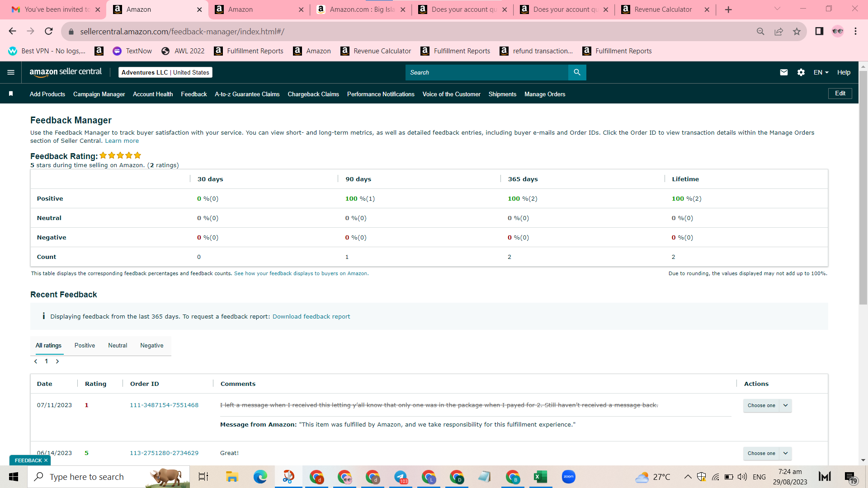Open Voice of the Customer
868x488 pixels.
click(x=451, y=94)
